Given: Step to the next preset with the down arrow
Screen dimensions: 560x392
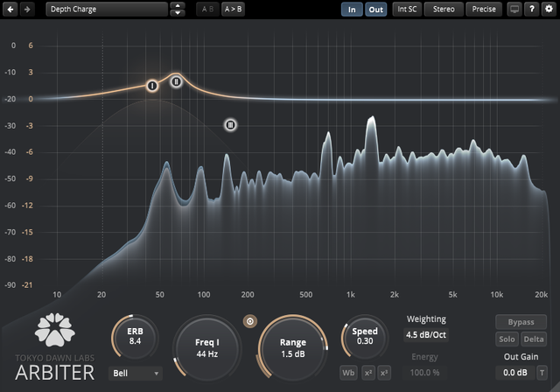Looking at the screenshot, I should point(178,13).
